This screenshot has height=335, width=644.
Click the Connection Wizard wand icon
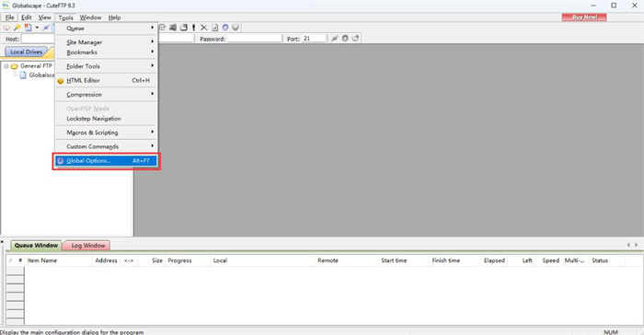coord(17,28)
